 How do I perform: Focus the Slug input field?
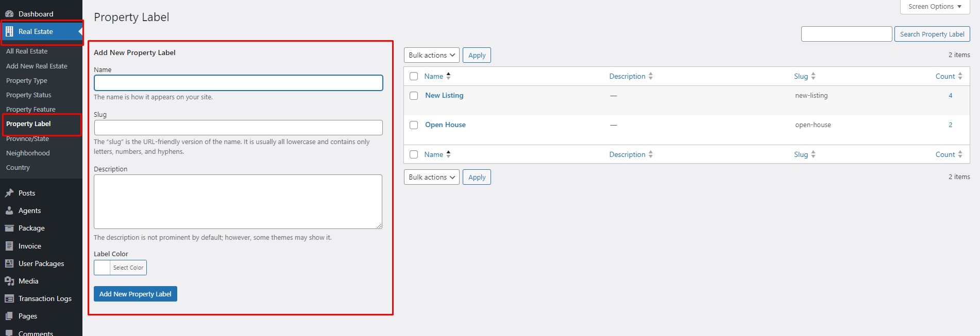point(239,128)
